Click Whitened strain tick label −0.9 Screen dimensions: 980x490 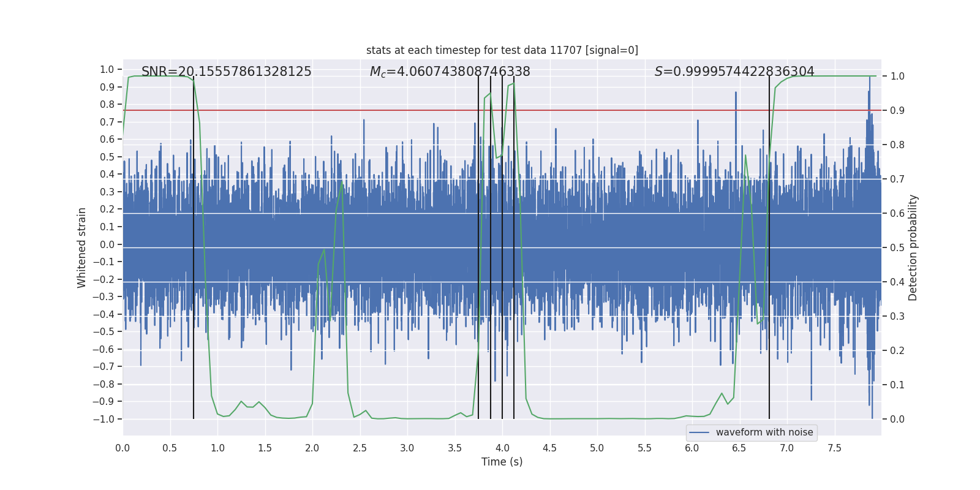point(104,402)
